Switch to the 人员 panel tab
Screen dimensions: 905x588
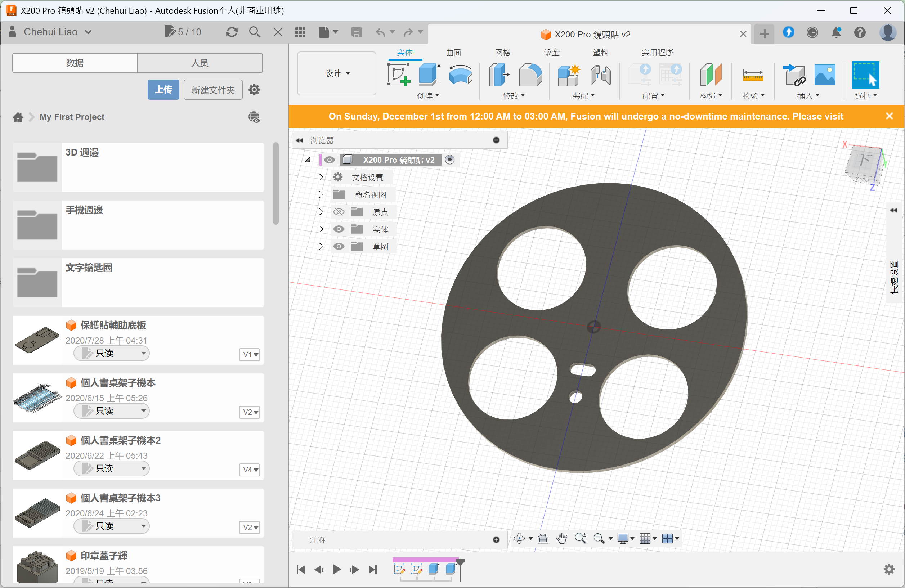[200, 63]
